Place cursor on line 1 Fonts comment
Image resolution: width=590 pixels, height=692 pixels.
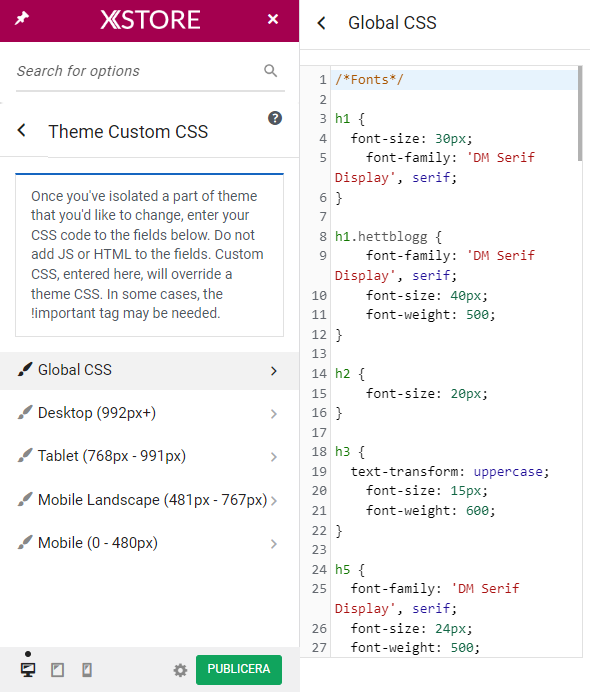point(369,80)
